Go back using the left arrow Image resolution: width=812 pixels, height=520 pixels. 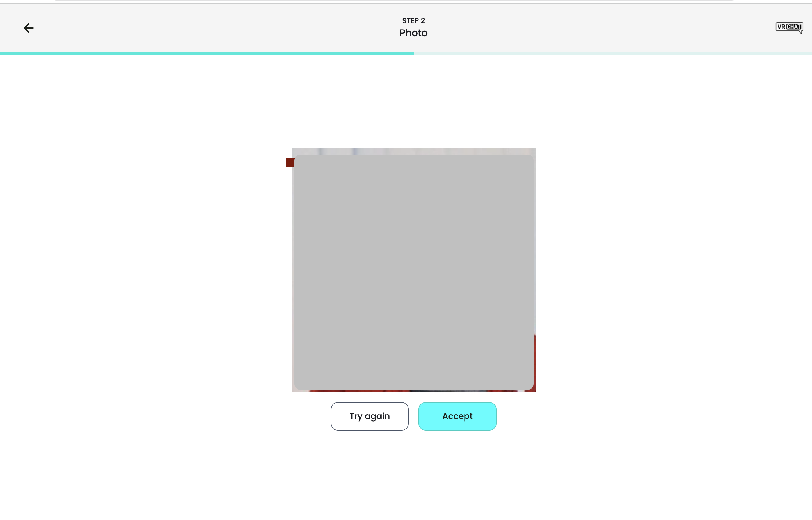[x=28, y=28]
